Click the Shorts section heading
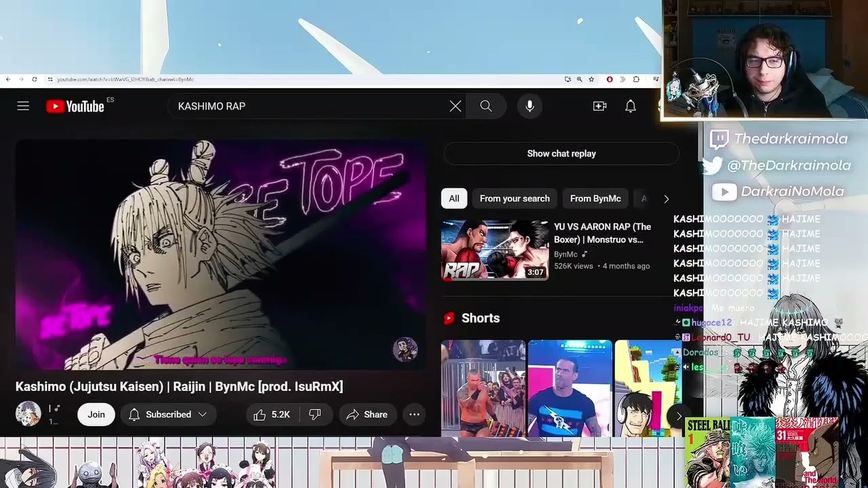 480,318
